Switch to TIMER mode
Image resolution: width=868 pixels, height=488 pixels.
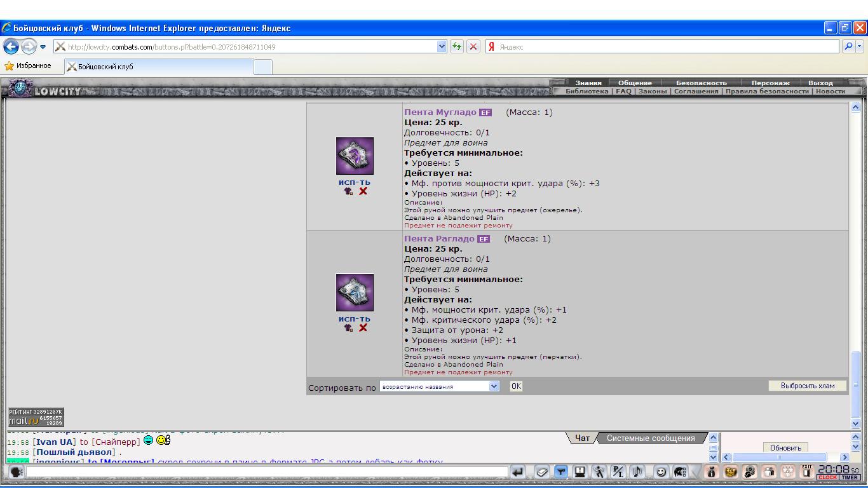850,477
